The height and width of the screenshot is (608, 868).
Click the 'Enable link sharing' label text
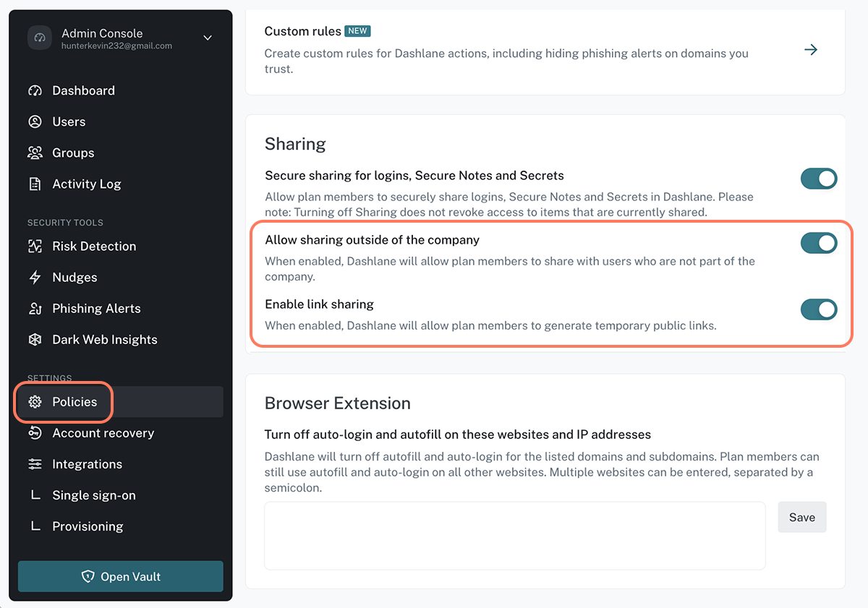pyautogui.click(x=319, y=304)
